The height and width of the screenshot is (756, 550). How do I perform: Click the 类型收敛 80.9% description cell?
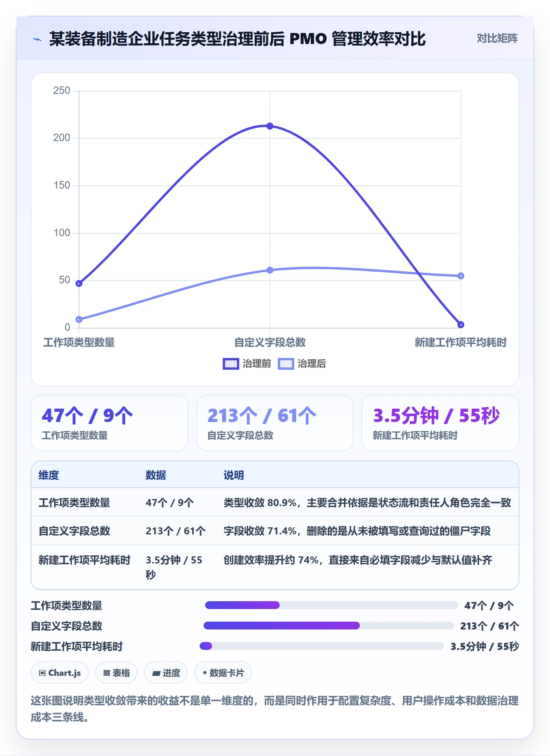pos(367,503)
